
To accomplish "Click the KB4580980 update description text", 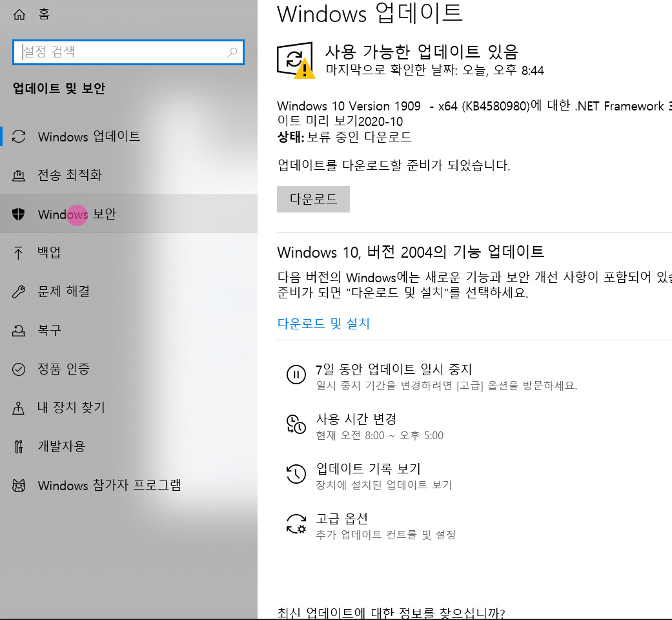I will pyautogui.click(x=474, y=114).
